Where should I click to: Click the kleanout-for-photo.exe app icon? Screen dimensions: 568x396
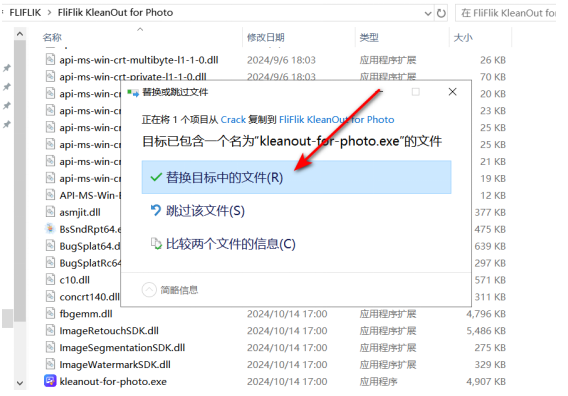point(50,381)
